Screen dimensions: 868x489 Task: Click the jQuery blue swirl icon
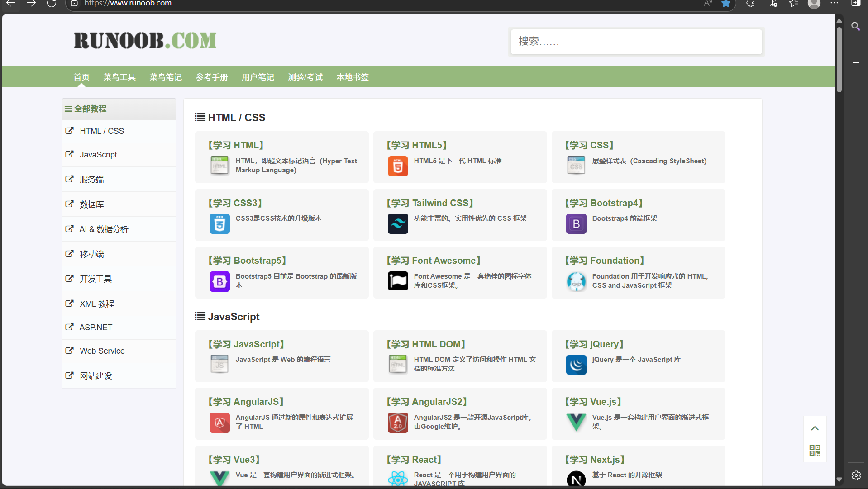click(x=576, y=365)
